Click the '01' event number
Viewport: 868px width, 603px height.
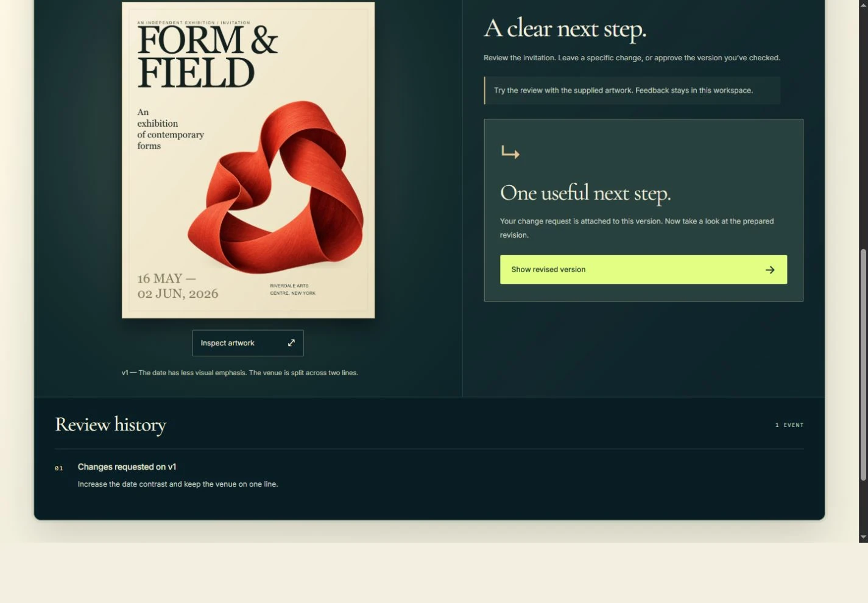[x=59, y=468]
